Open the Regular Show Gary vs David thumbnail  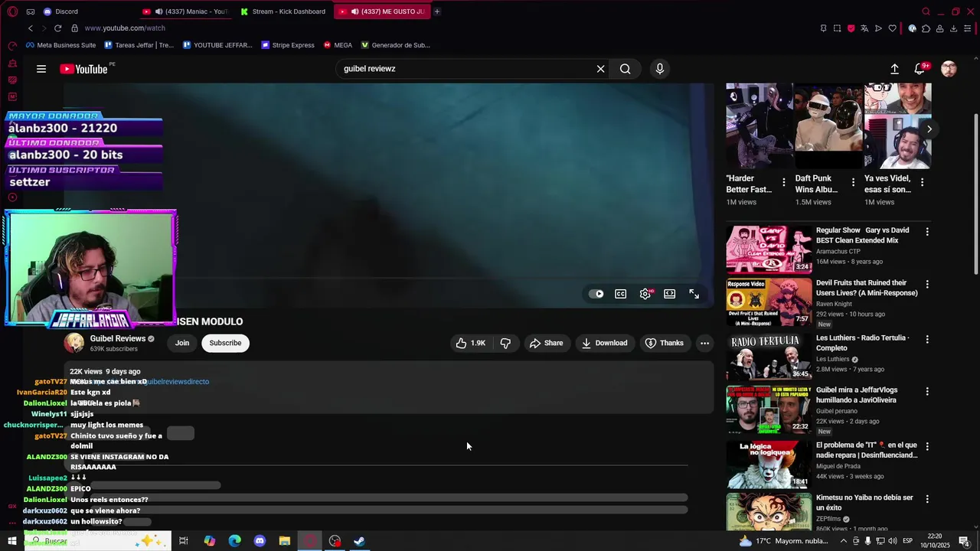[769, 249]
